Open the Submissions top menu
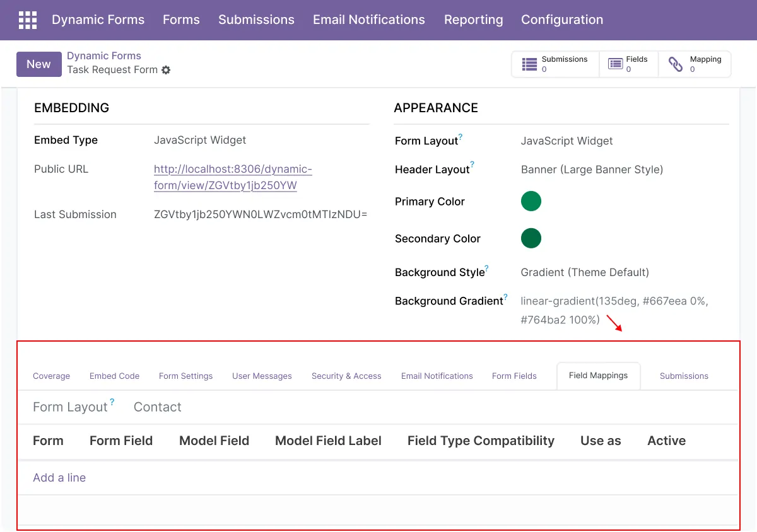Viewport: 757px width, 532px height. (256, 20)
